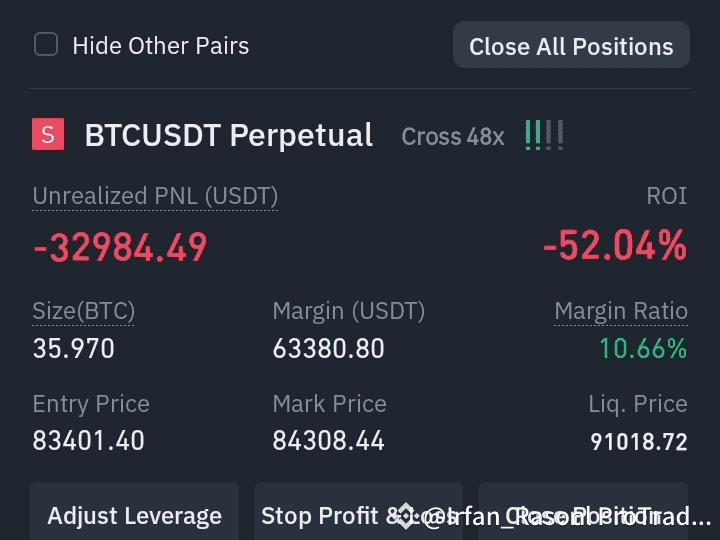Click the -52.04% ROI value
The width and height of the screenshot is (720, 540).
tap(615, 246)
